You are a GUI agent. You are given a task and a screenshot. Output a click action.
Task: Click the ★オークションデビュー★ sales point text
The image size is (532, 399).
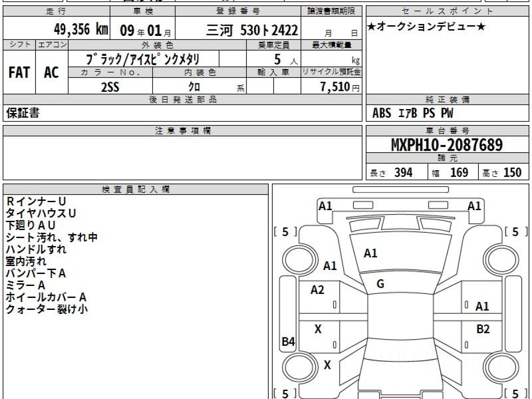426,27
